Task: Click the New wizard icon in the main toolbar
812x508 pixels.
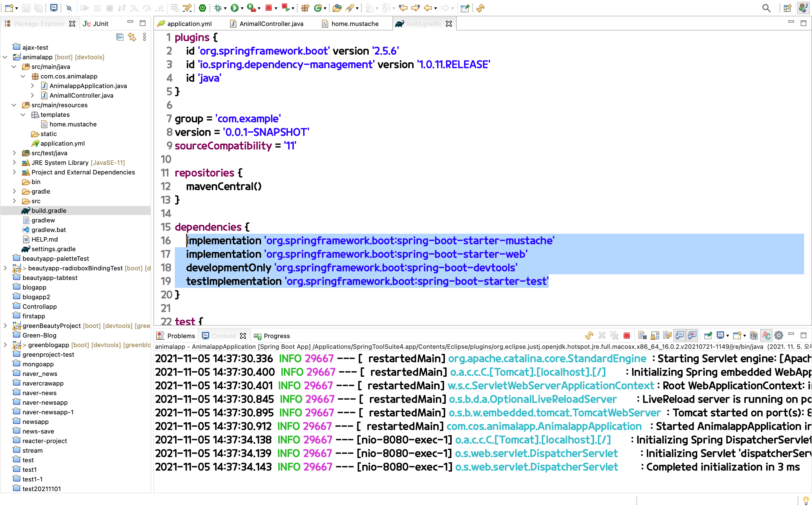Action: coord(9,8)
